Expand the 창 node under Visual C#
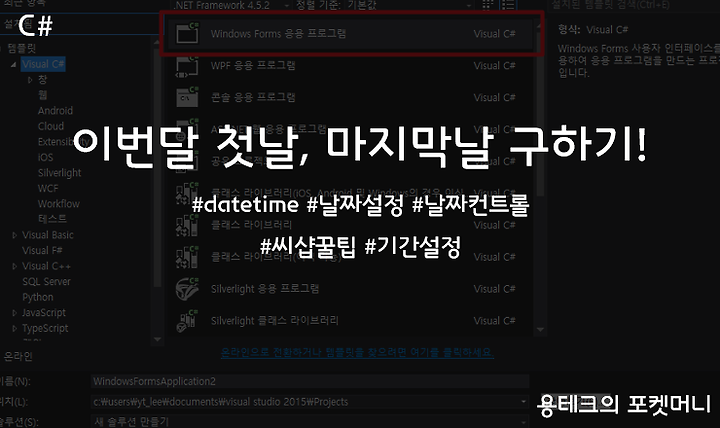The height and width of the screenshot is (428, 720). point(30,80)
